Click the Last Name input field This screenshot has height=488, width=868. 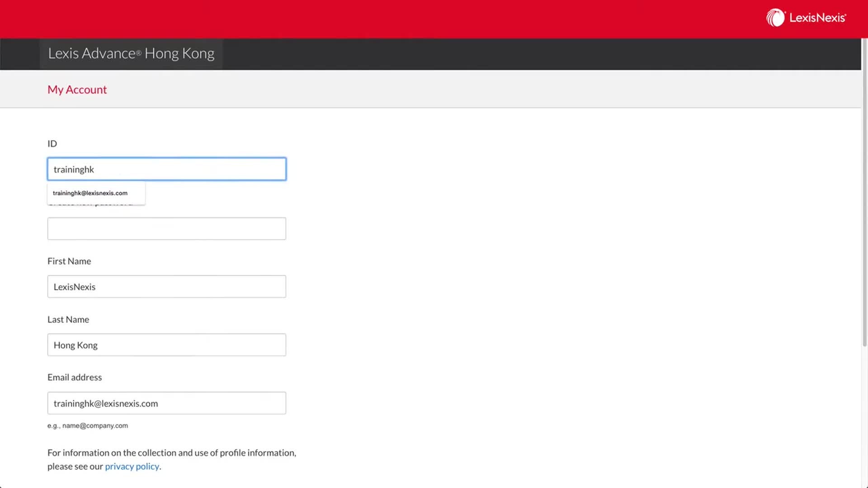pos(167,345)
